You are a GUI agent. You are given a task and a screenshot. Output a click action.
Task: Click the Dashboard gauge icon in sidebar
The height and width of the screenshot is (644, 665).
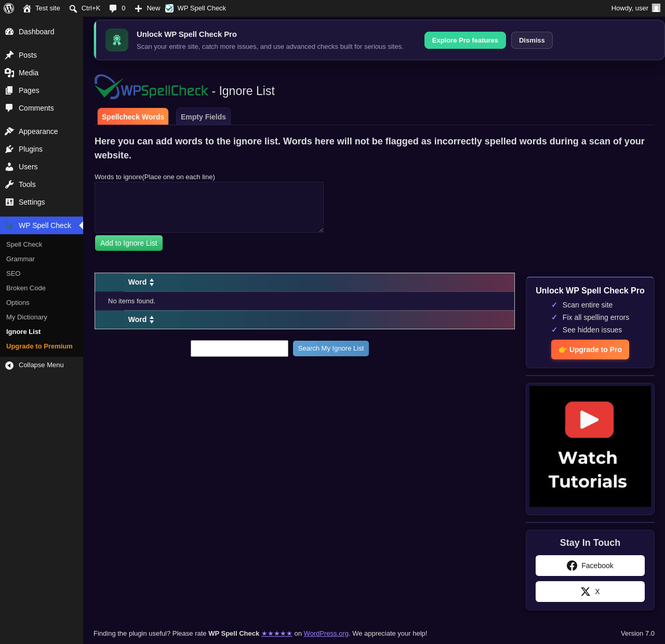click(x=9, y=32)
